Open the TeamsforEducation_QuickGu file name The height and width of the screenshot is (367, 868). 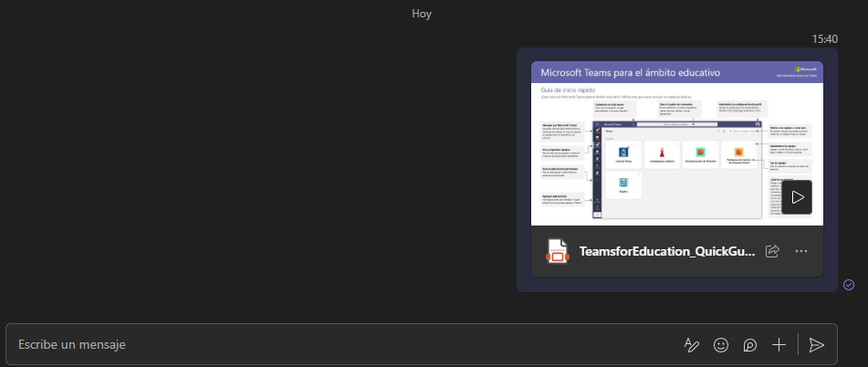point(667,251)
